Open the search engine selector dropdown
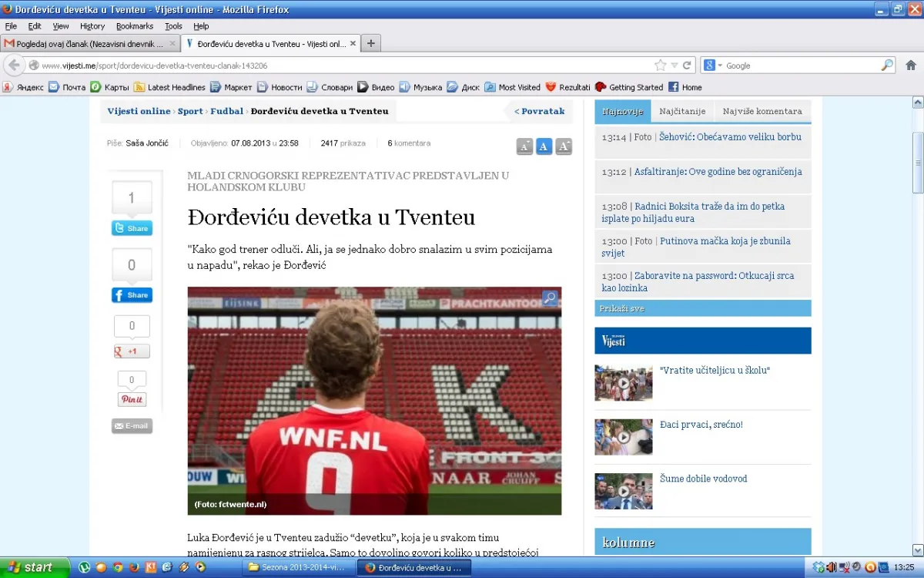Screen dimensions: 924x578 (x=714, y=66)
